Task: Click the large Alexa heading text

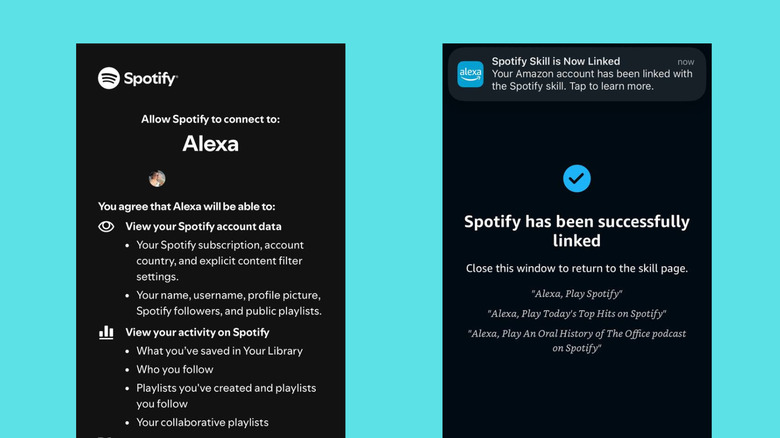Action: pos(210,143)
